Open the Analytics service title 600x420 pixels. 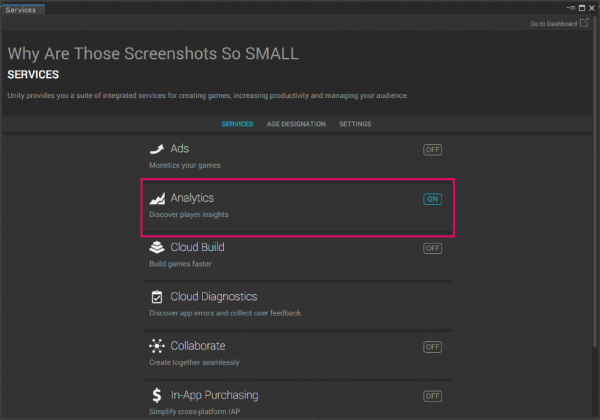click(192, 198)
